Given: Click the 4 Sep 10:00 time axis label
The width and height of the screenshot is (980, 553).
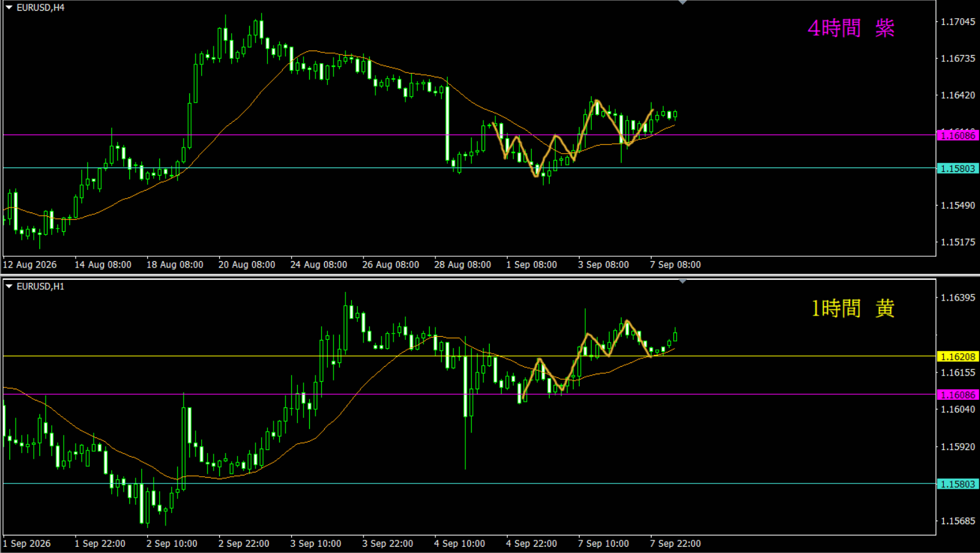Looking at the screenshot, I should pos(460,544).
